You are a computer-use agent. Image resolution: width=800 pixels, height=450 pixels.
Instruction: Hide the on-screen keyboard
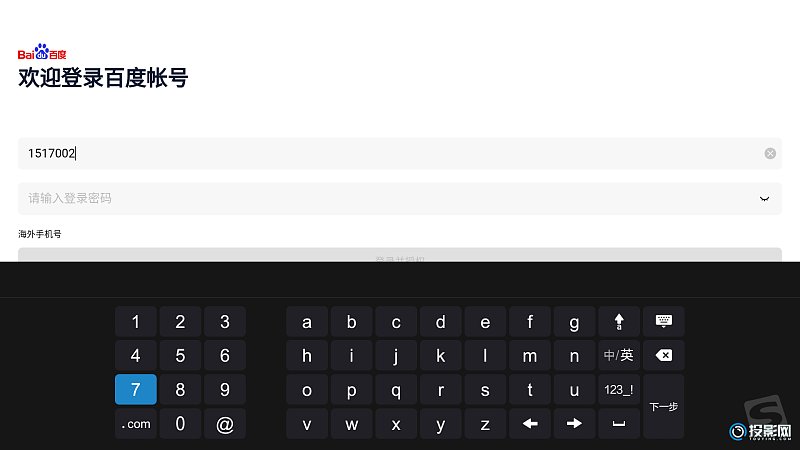click(x=663, y=321)
